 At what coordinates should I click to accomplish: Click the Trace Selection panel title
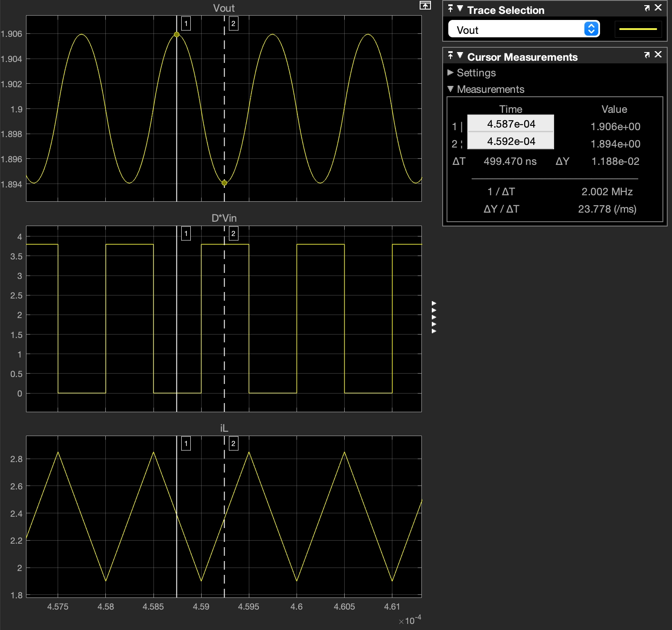click(x=506, y=10)
